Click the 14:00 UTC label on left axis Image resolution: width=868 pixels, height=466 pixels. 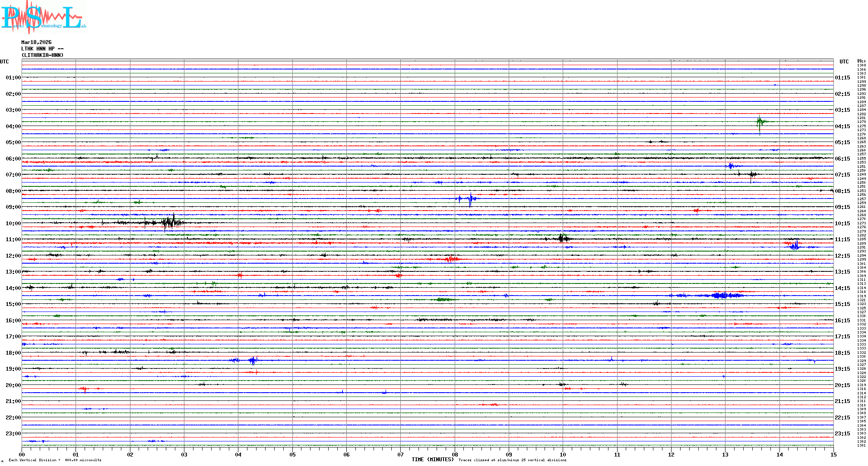13,288
